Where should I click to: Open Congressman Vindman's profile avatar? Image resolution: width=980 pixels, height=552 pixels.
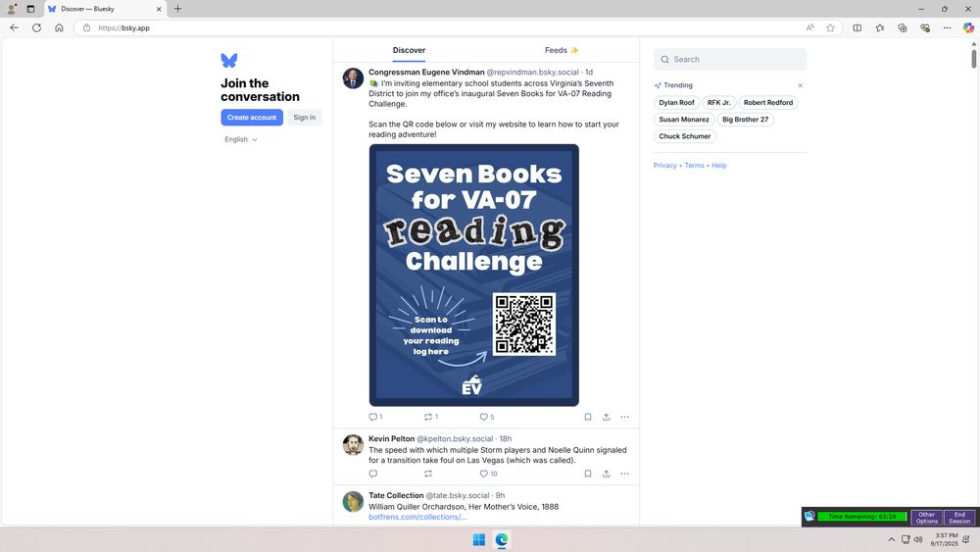(x=353, y=78)
